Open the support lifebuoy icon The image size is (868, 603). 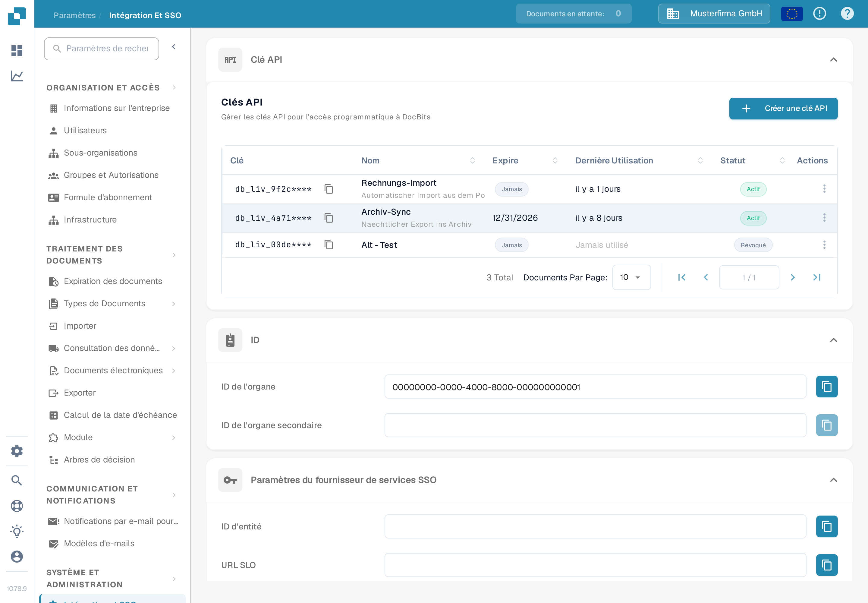pos(17,506)
